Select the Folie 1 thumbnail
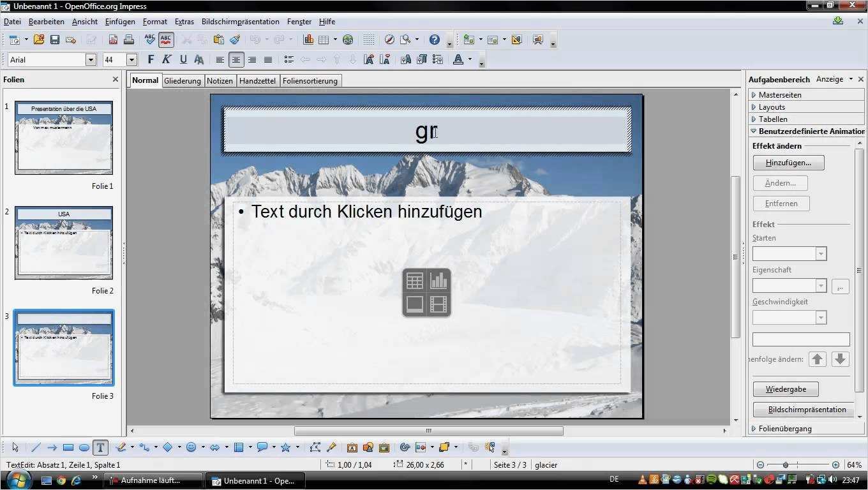 coord(64,138)
